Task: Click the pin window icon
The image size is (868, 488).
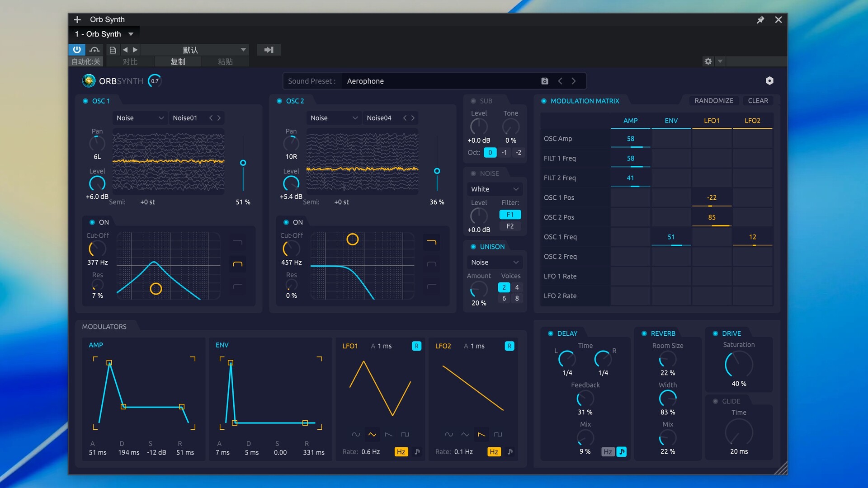Action: [760, 20]
